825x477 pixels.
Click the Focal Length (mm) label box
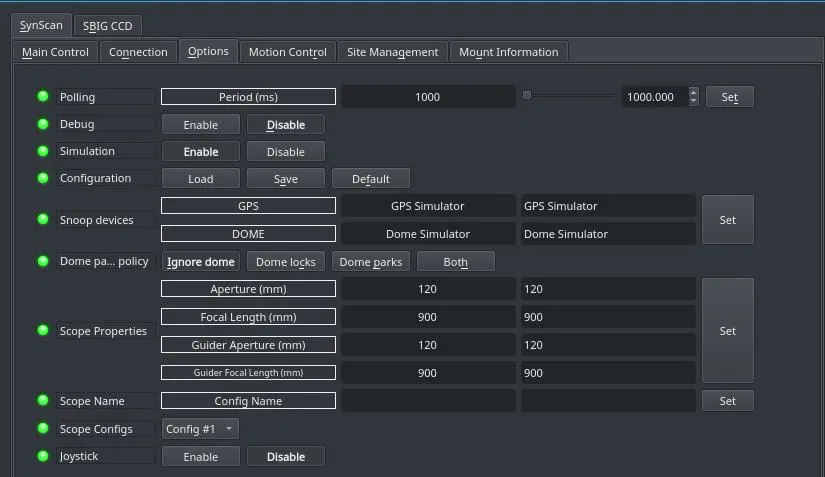coord(248,317)
